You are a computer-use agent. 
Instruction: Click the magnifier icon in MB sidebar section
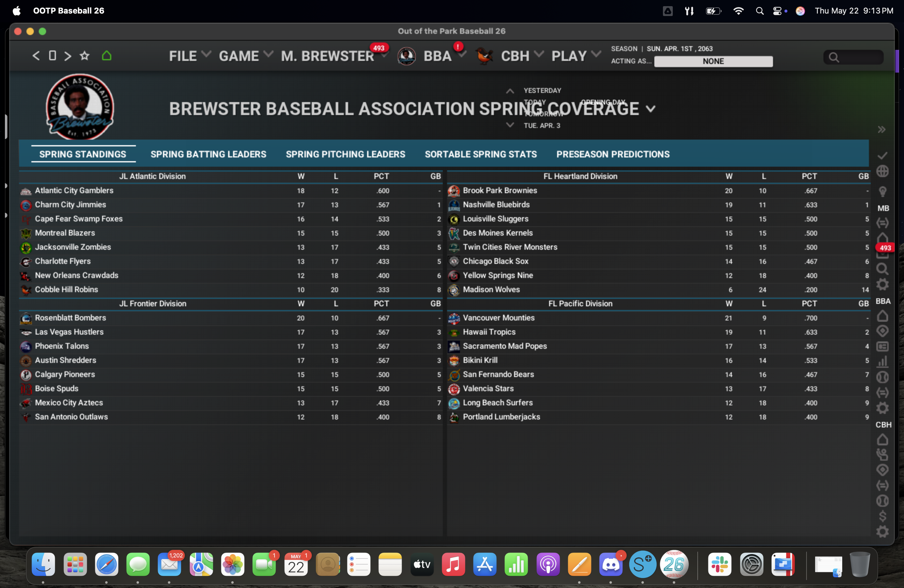(882, 269)
